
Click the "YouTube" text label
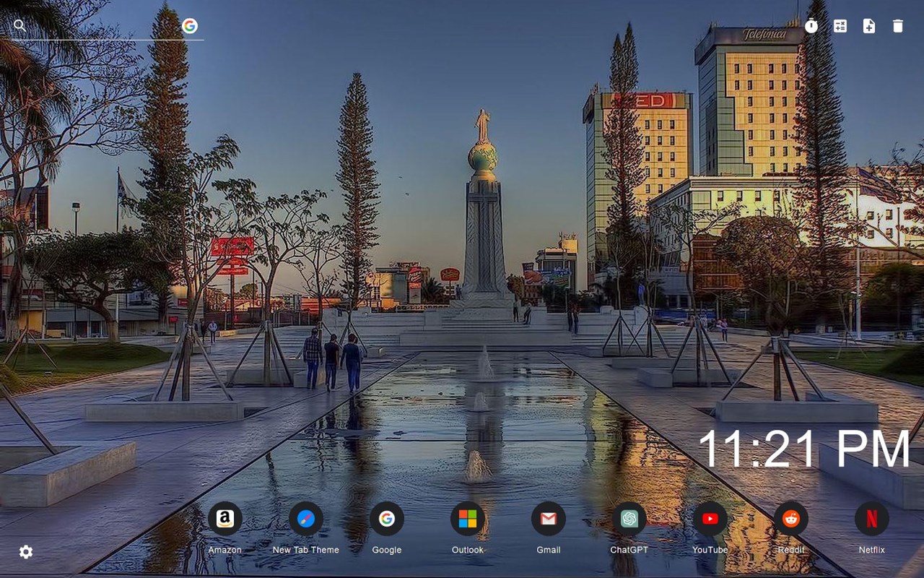click(x=710, y=550)
